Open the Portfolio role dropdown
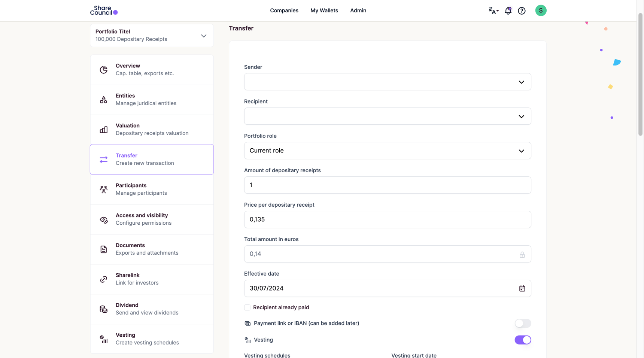 coord(388,151)
